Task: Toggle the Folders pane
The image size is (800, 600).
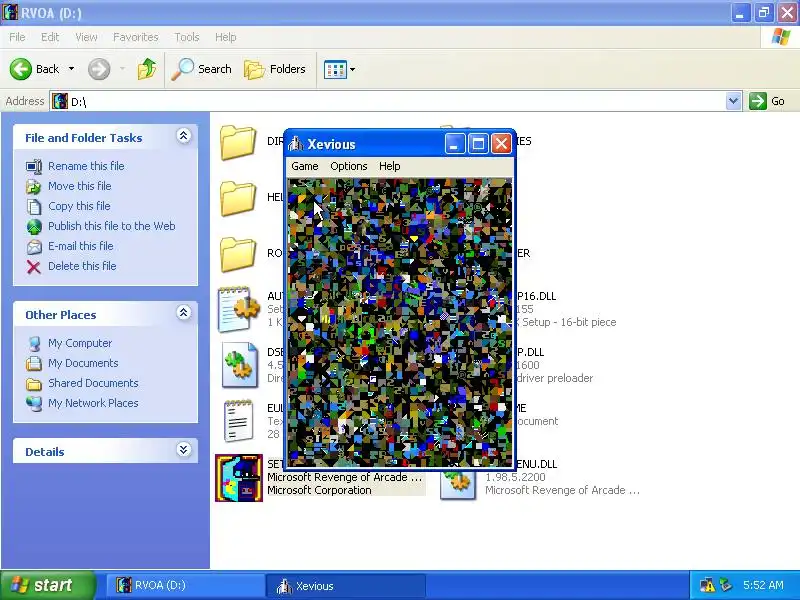Action: coord(275,69)
